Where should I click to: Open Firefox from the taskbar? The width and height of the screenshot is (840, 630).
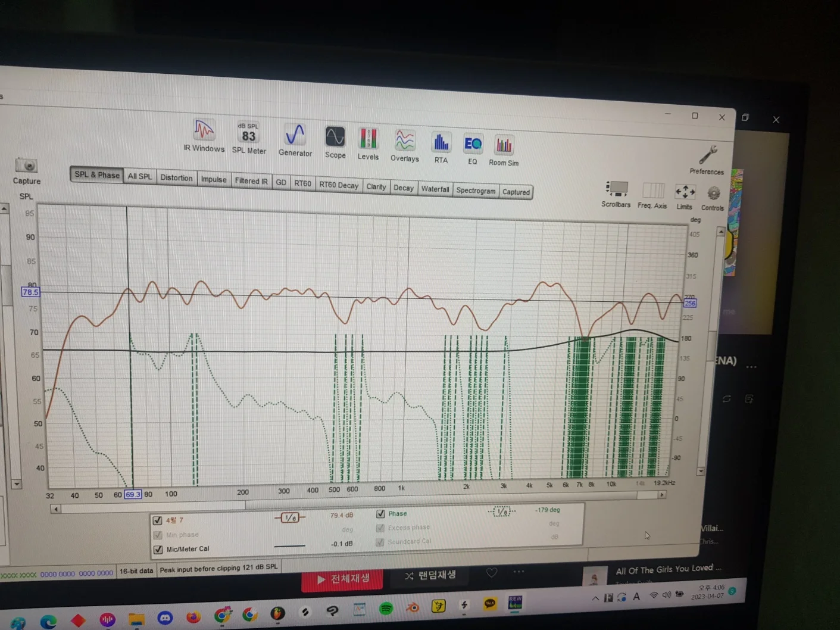click(193, 617)
